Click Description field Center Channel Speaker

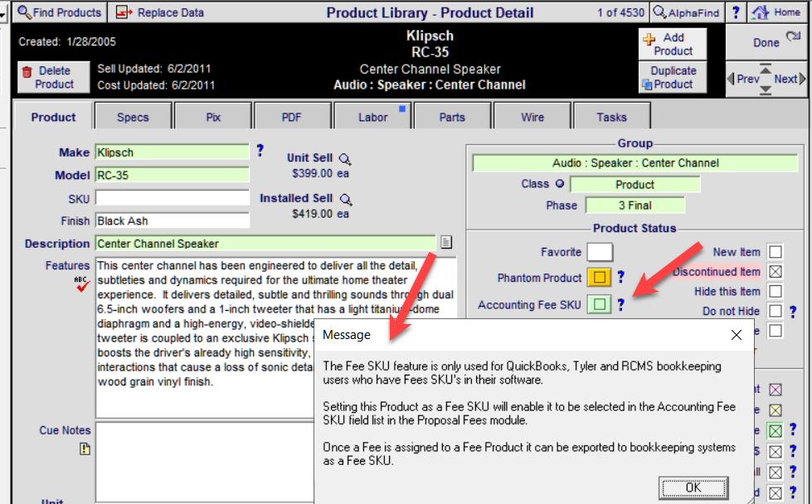pos(265,243)
